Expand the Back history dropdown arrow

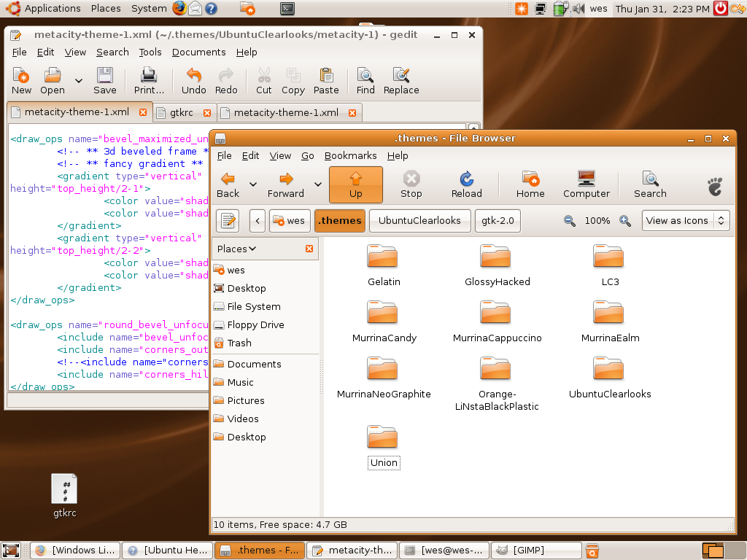[x=253, y=184]
